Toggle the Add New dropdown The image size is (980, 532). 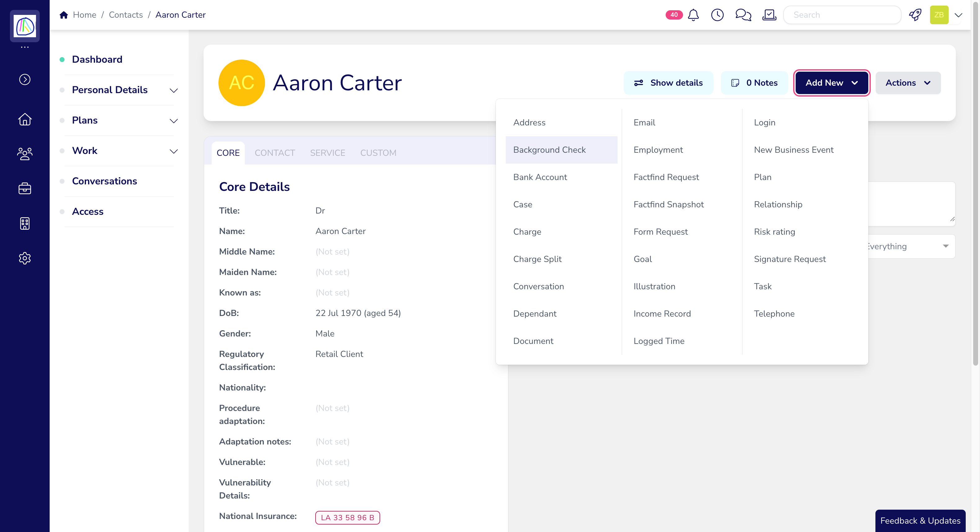click(x=831, y=83)
